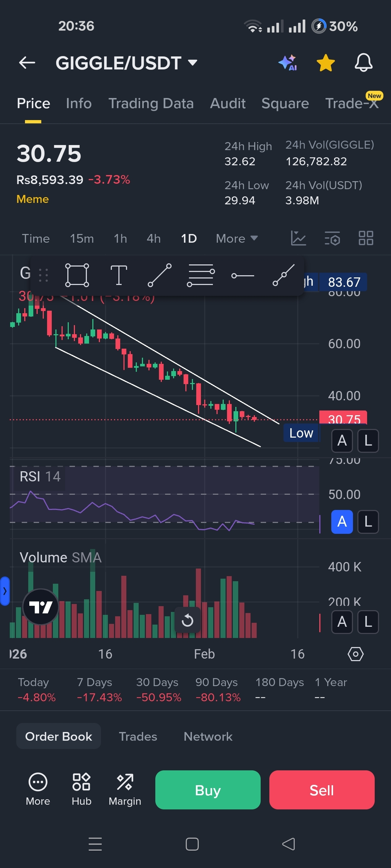
Task: Select the extended line drawing tool
Action: tap(284, 275)
